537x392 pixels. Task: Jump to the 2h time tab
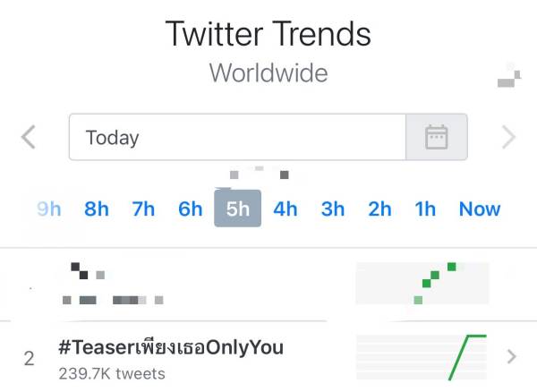click(x=379, y=209)
